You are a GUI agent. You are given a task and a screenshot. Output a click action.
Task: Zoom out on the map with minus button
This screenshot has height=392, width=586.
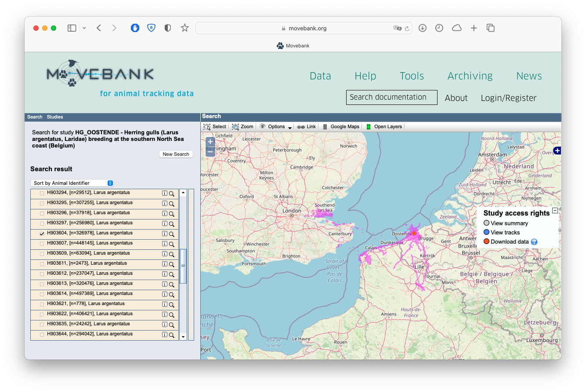[210, 152]
